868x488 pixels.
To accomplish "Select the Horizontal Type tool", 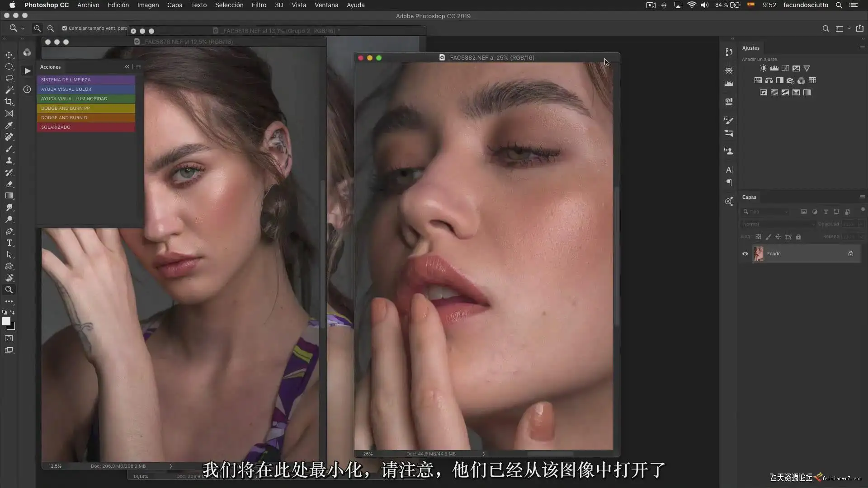I will (9, 243).
